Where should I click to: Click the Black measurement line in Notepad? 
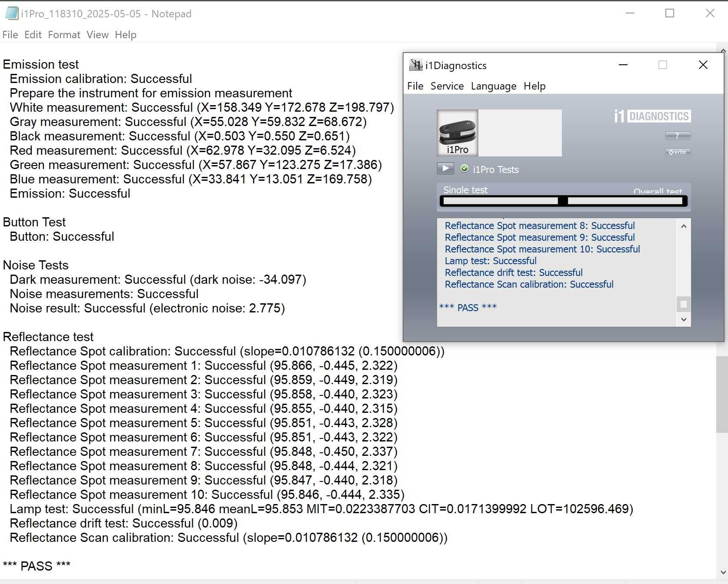point(180,136)
